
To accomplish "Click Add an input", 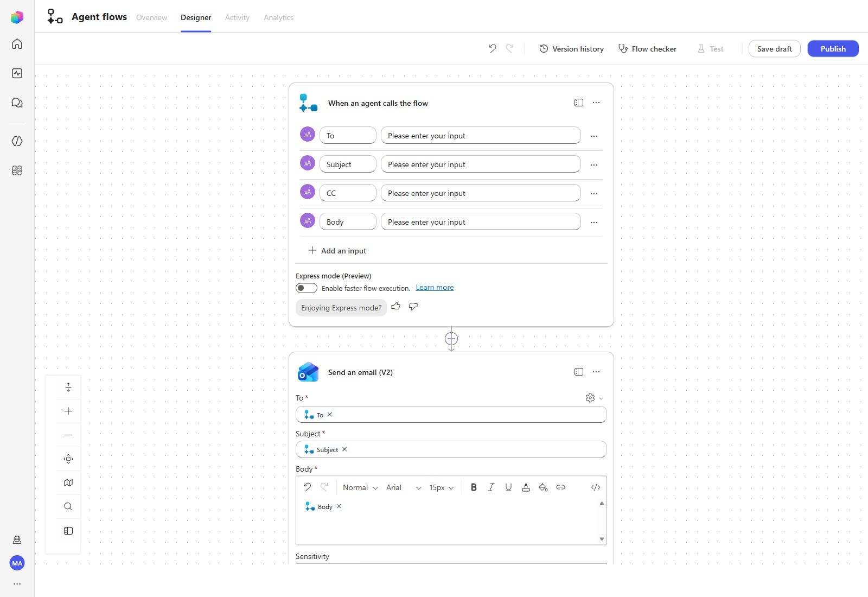I will [x=337, y=251].
